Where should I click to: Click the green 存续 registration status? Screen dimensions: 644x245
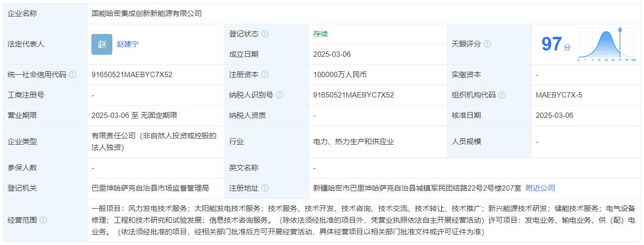coord(320,34)
